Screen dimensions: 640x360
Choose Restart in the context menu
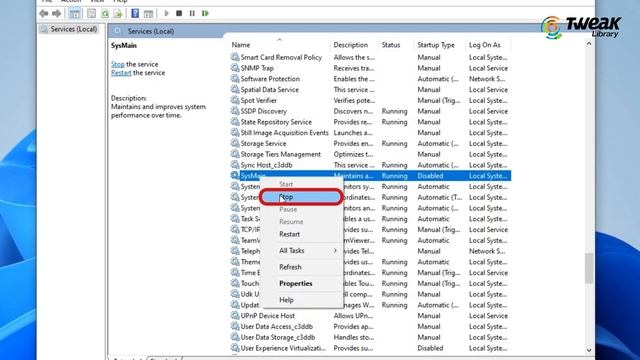click(x=301, y=234)
